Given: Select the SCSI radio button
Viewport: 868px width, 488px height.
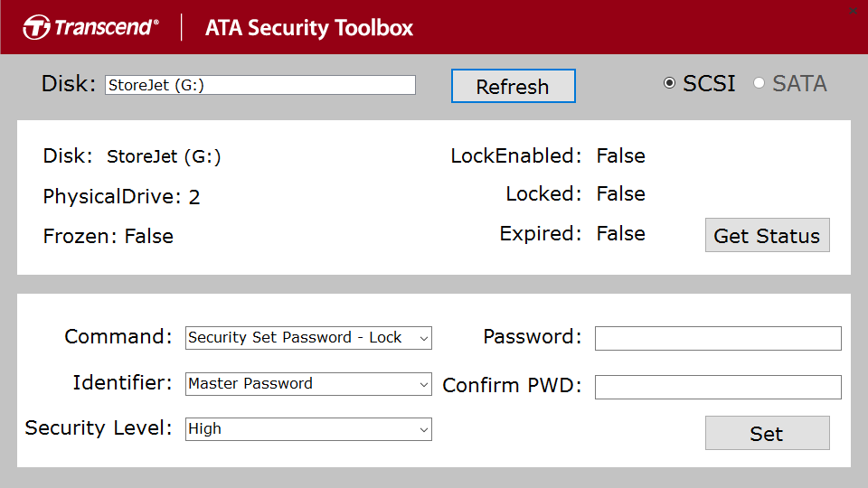Looking at the screenshot, I should point(669,83).
